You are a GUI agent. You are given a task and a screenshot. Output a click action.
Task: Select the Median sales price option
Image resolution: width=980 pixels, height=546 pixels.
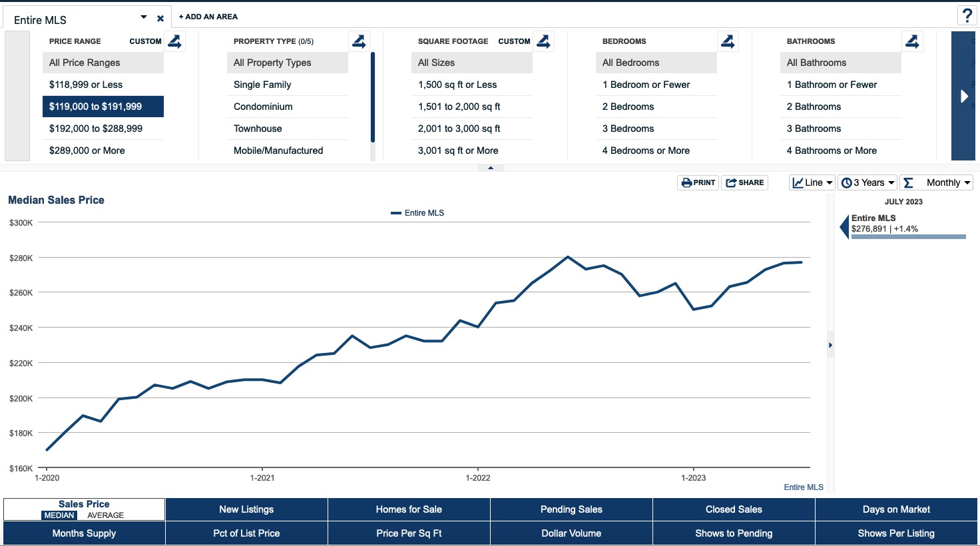59,515
